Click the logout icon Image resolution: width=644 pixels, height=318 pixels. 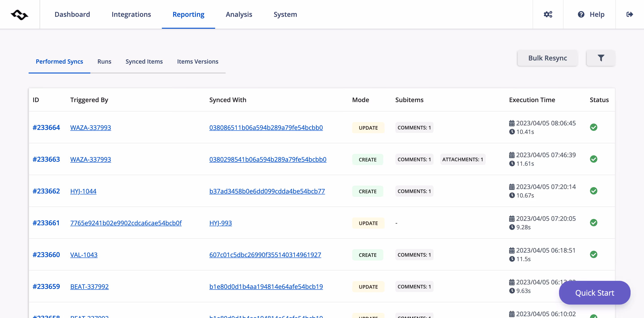click(630, 14)
